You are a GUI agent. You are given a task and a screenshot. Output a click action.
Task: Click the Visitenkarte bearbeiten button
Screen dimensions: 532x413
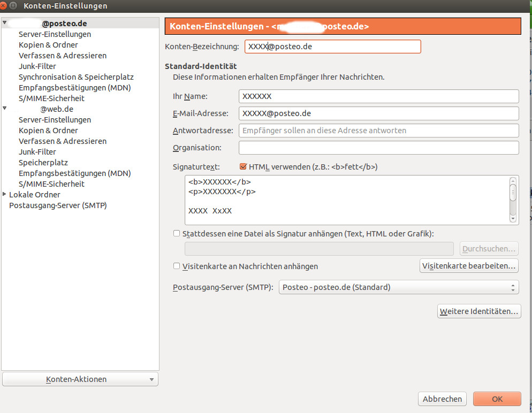pos(469,265)
